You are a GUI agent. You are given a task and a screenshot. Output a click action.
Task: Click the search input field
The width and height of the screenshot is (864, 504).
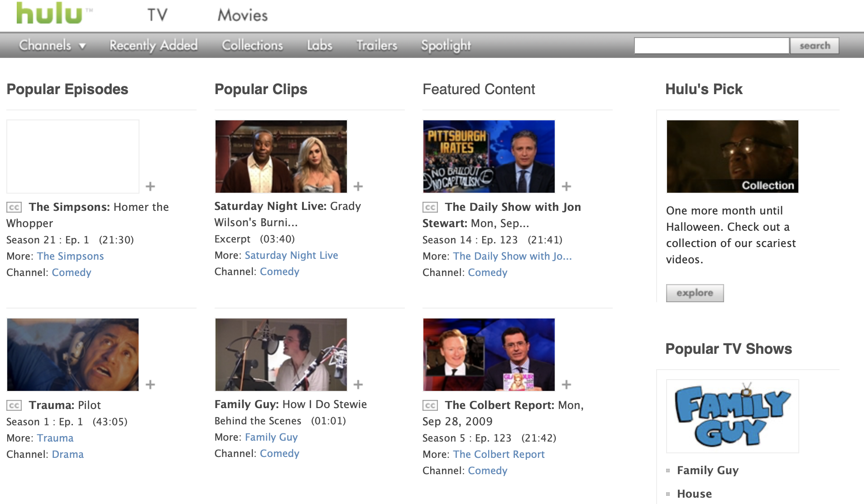pyautogui.click(x=711, y=46)
